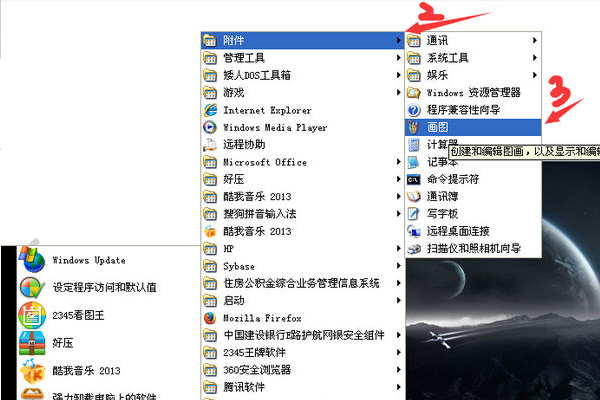Open Internet Explorer text label

267,110
